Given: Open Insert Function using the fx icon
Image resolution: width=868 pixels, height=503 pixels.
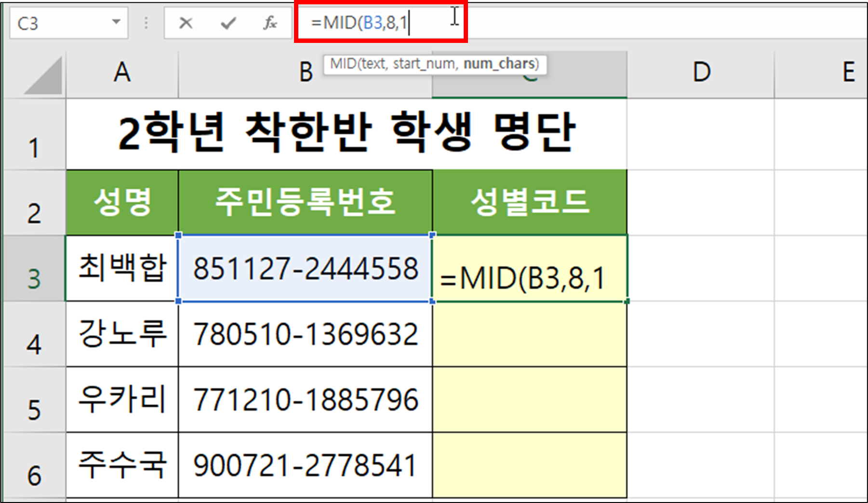Looking at the screenshot, I should (x=270, y=21).
